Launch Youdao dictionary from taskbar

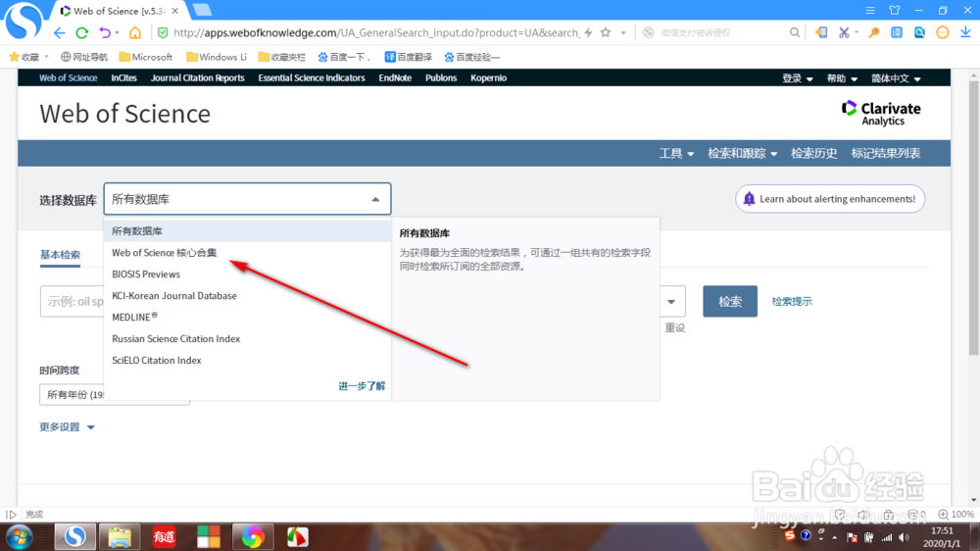[164, 537]
